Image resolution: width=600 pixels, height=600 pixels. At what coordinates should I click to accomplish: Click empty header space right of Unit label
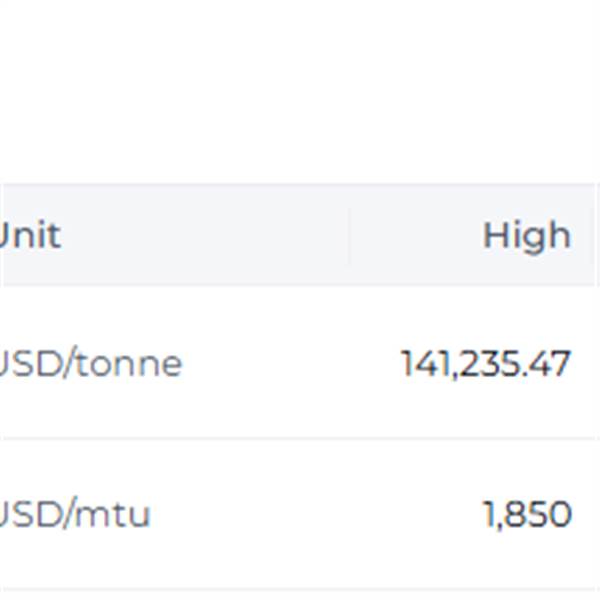[200, 236]
